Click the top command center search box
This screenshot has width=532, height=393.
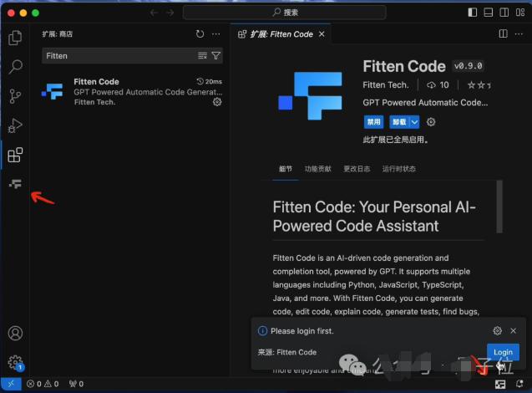pyautogui.click(x=284, y=13)
